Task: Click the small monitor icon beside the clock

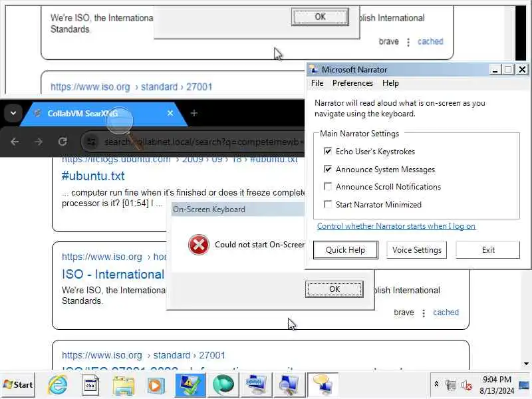Action: pos(524,385)
